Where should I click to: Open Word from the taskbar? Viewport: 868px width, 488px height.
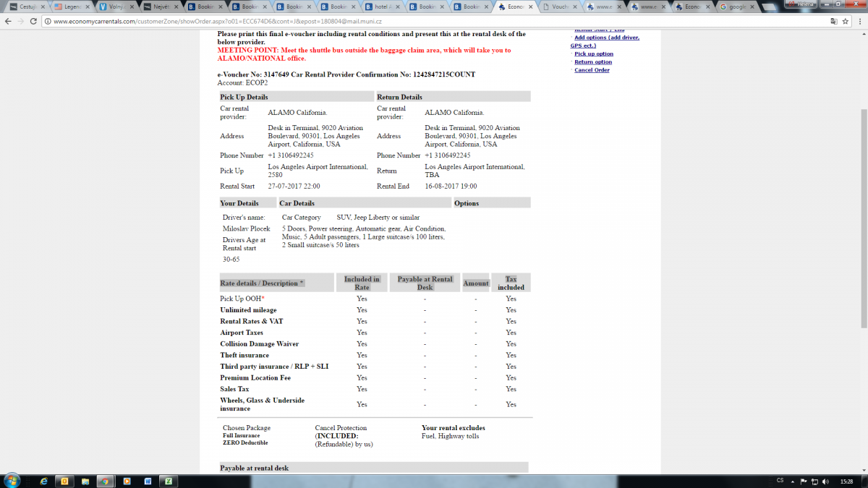coord(148,481)
